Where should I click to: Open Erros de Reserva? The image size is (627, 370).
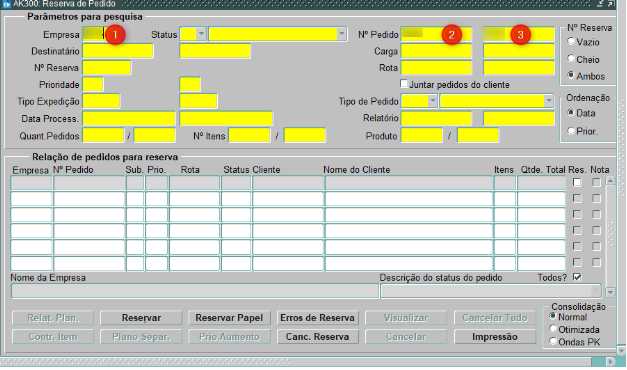317,318
